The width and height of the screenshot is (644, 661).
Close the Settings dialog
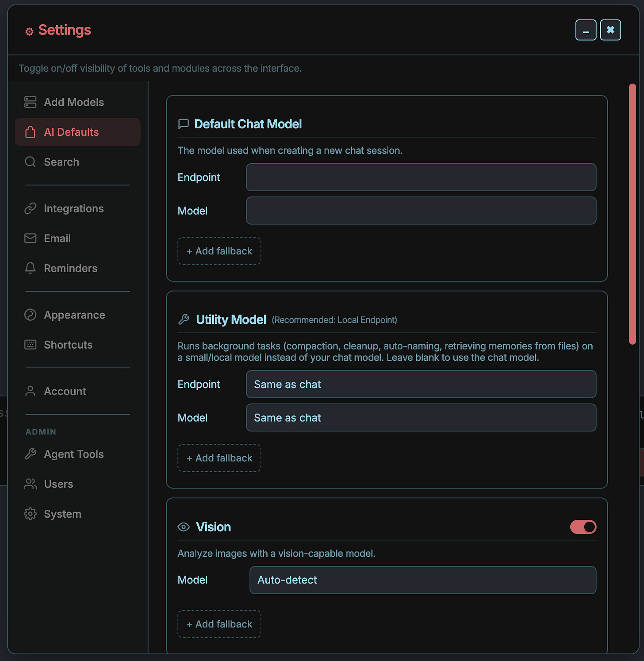pyautogui.click(x=610, y=30)
